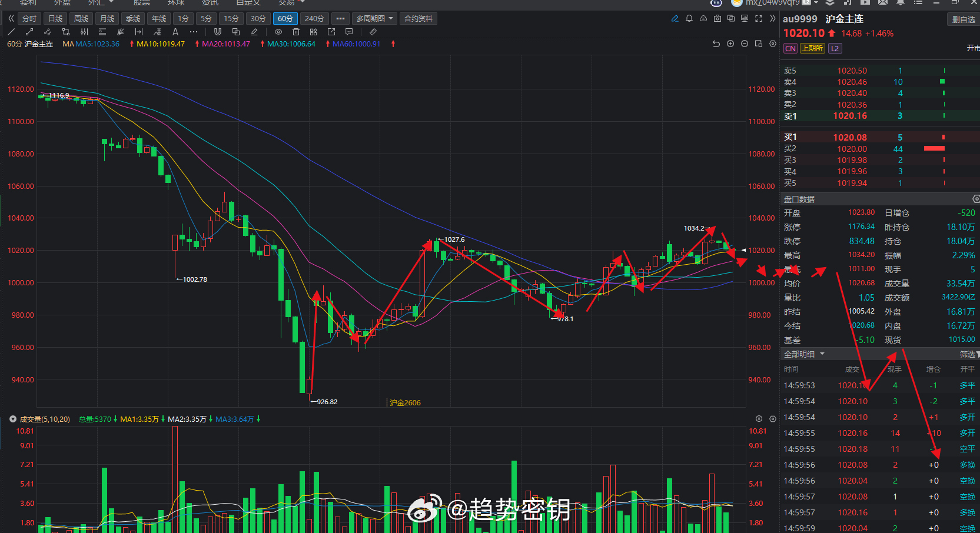The image size is (980, 533).
Task: Click the 卖1 price 1020.16 in order book
Action: 849,116
